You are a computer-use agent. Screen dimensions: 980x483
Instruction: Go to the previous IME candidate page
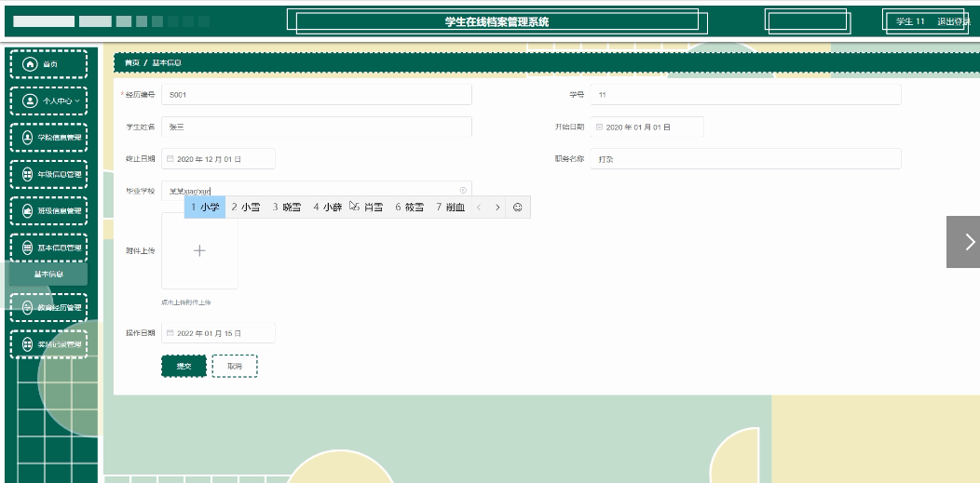[x=479, y=208]
